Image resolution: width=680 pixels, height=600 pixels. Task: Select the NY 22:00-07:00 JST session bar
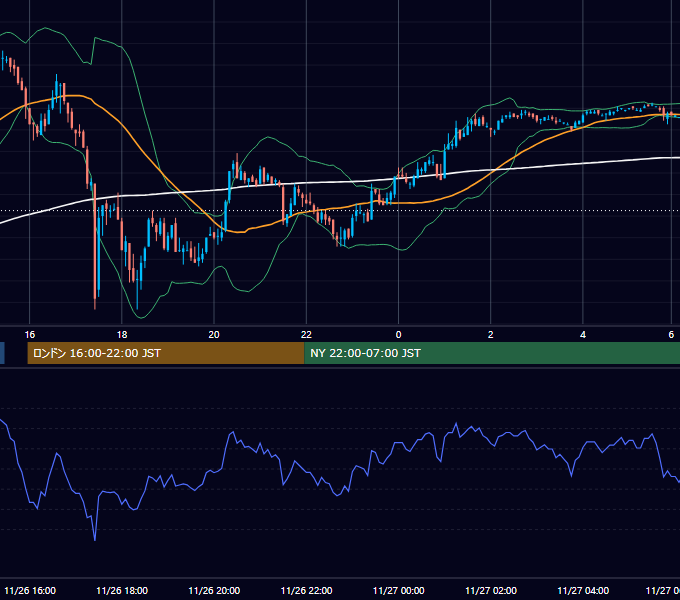[x=492, y=353]
